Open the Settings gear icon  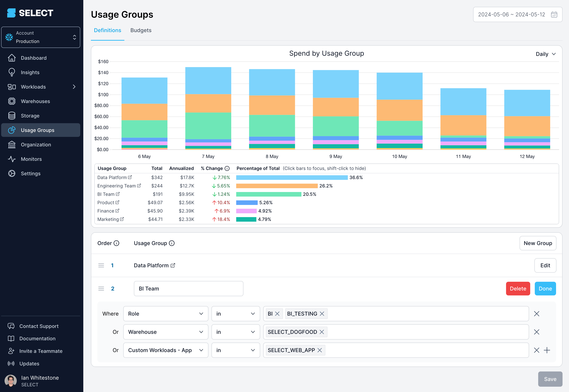(x=12, y=173)
